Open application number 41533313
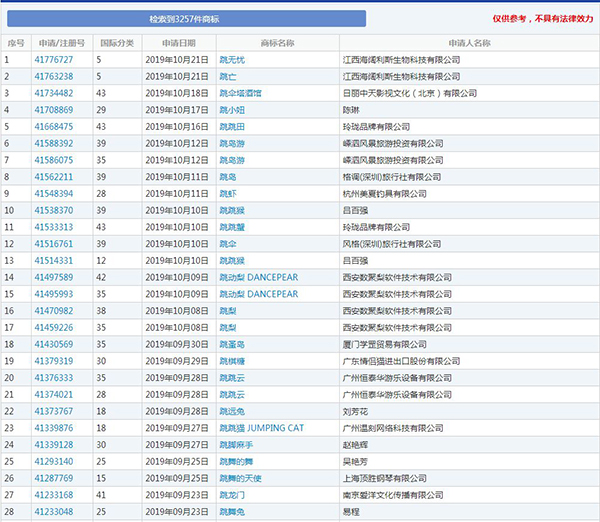 [x=54, y=227]
